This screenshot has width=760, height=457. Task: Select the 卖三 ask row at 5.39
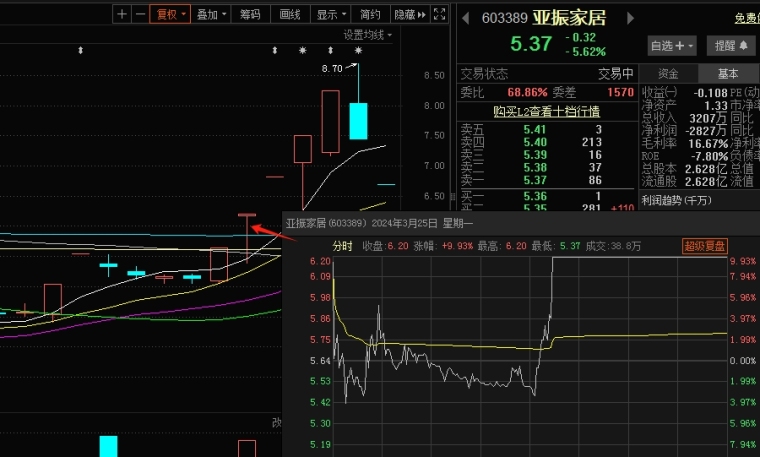point(546,155)
